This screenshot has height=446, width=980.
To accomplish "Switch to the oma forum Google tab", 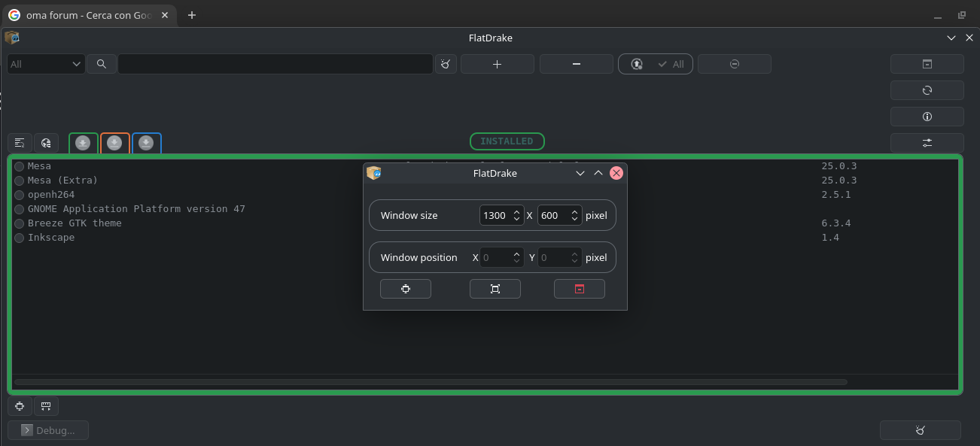I will point(90,15).
